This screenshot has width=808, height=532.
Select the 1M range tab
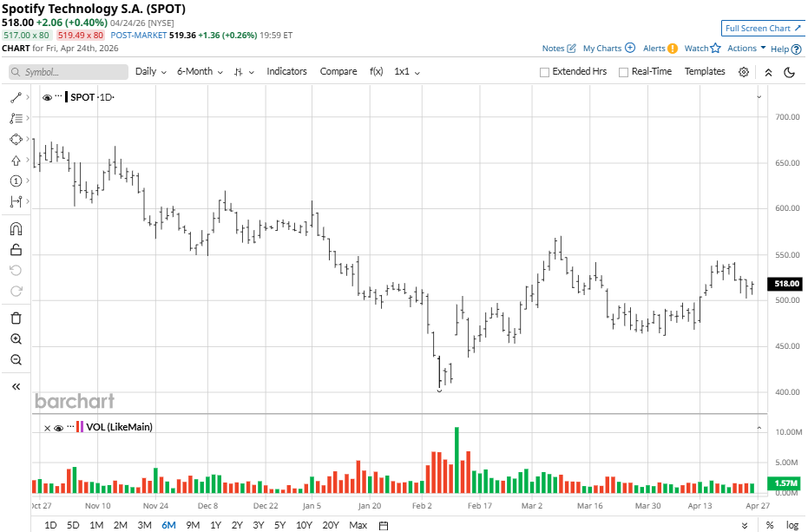pos(96,525)
